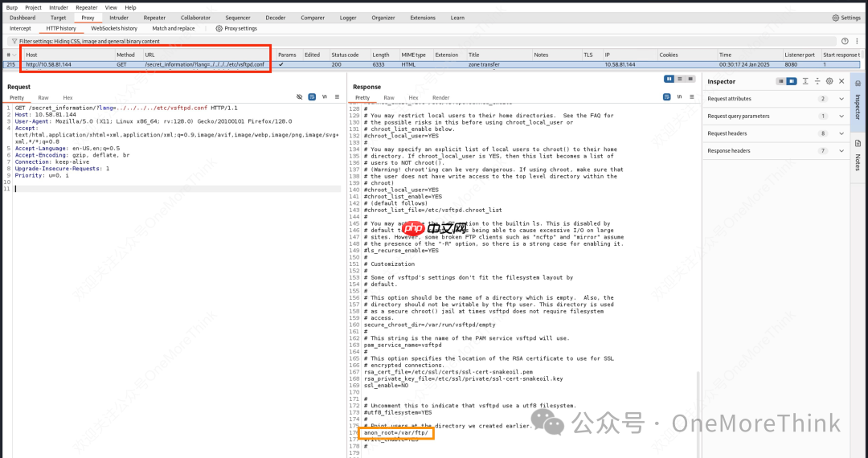Open Request pane hamburger menu
The height and width of the screenshot is (458, 868).
pyautogui.click(x=337, y=96)
